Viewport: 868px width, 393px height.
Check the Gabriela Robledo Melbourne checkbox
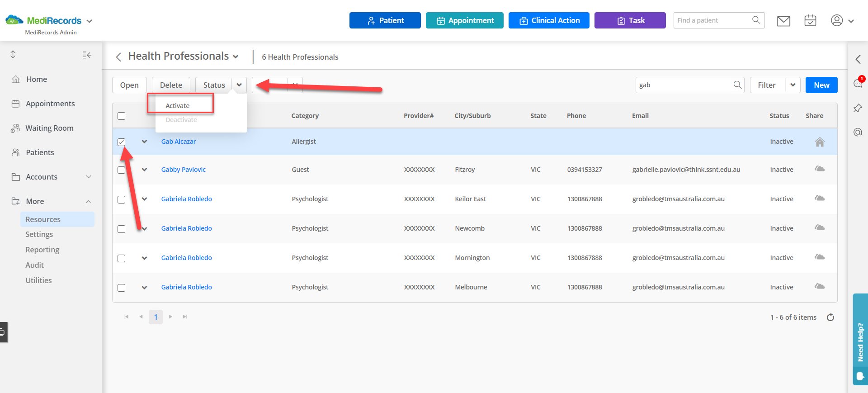121,288
